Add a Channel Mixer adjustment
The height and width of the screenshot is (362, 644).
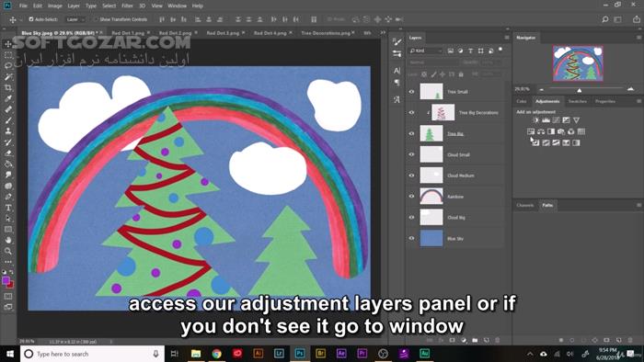pyautogui.click(x=571, y=131)
